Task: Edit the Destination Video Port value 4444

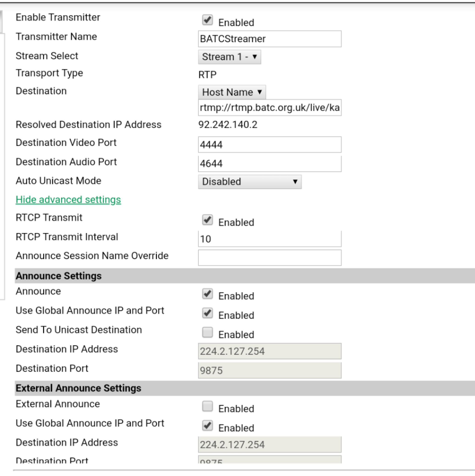Action: [x=269, y=145]
